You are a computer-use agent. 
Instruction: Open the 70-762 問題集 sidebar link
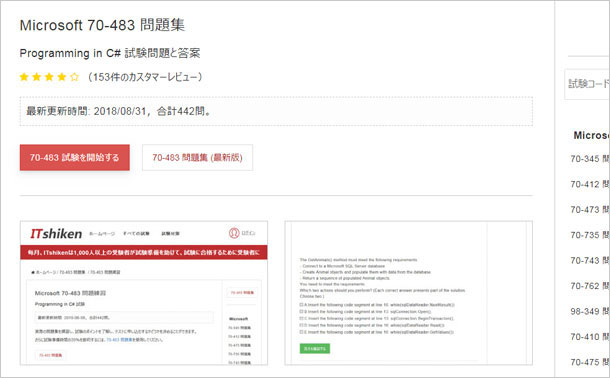[590, 286]
